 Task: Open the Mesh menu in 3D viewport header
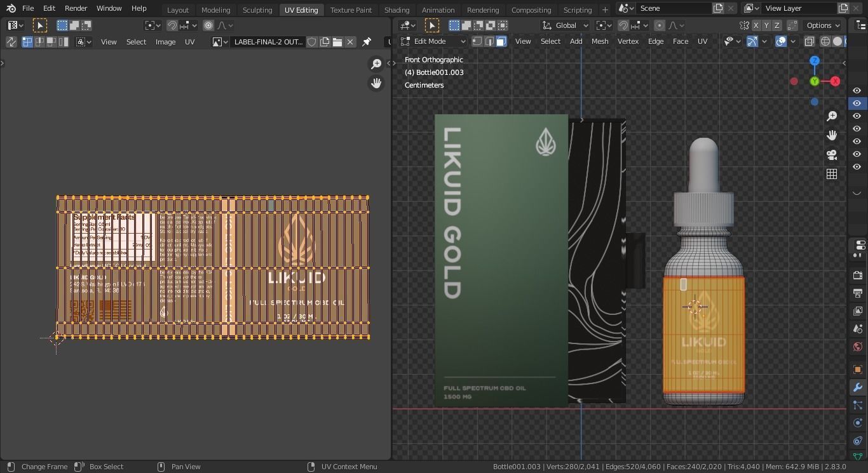[599, 41]
